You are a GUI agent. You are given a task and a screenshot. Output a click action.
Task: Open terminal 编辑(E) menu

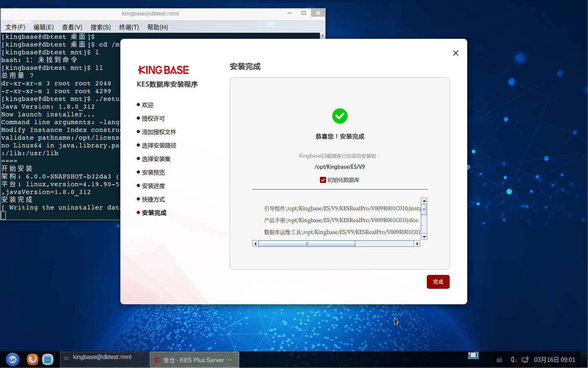click(x=44, y=27)
